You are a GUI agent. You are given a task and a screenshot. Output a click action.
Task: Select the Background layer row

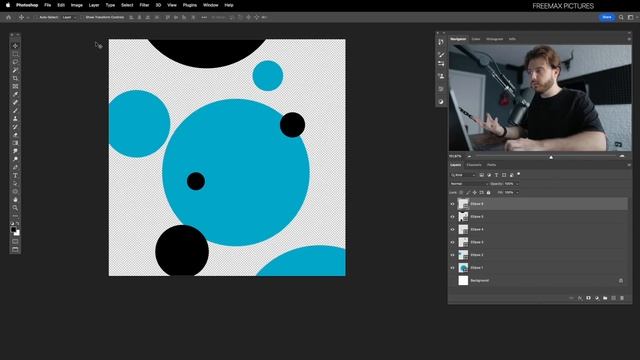click(538, 280)
